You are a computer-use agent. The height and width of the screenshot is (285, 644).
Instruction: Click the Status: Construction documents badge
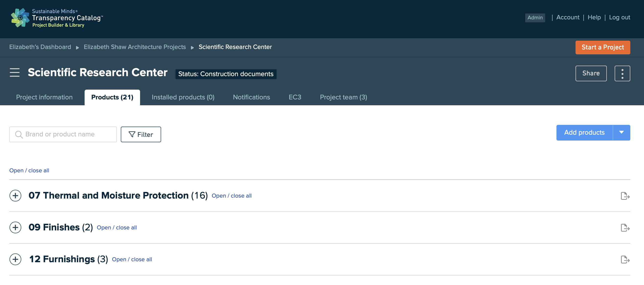tap(226, 74)
